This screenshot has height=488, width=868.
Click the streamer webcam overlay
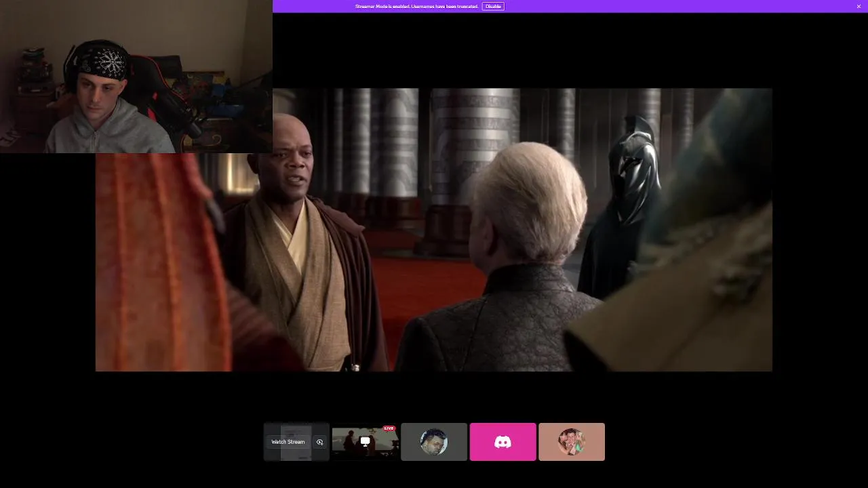click(x=136, y=77)
